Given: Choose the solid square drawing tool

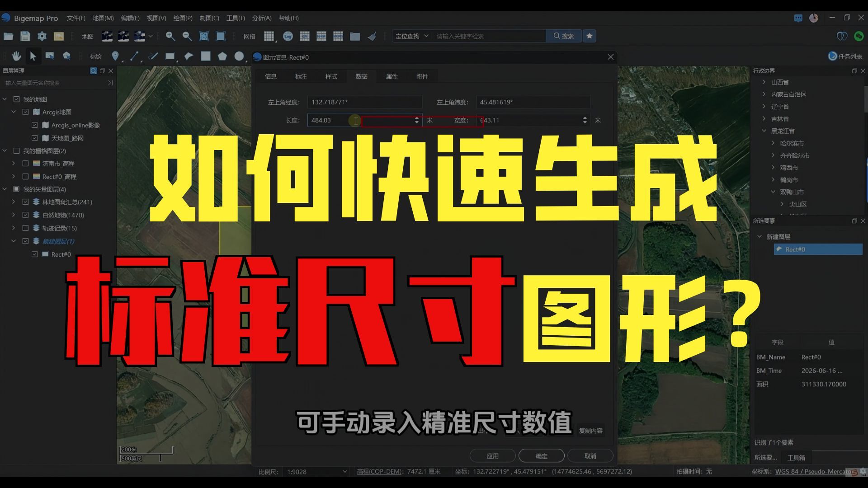Looking at the screenshot, I should pos(206,56).
